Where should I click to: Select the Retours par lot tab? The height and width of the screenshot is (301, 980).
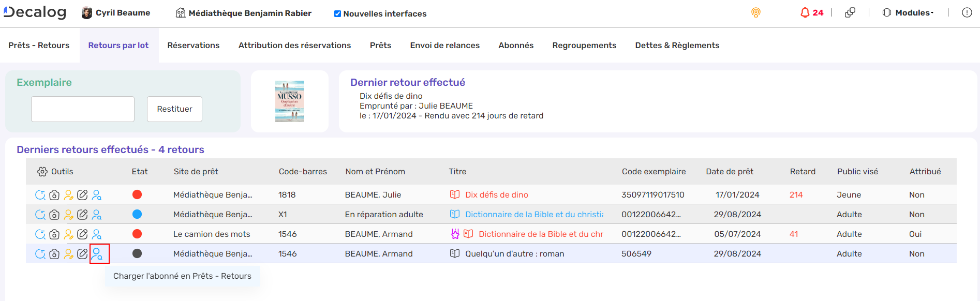click(x=118, y=46)
